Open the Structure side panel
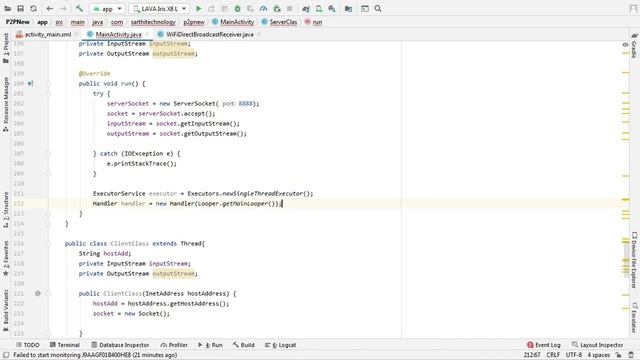This screenshot has width=640, height=360. pyautogui.click(x=6, y=209)
